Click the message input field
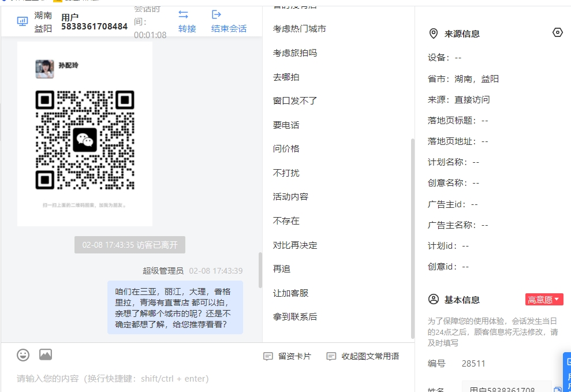The height and width of the screenshot is (392, 571). (x=208, y=379)
